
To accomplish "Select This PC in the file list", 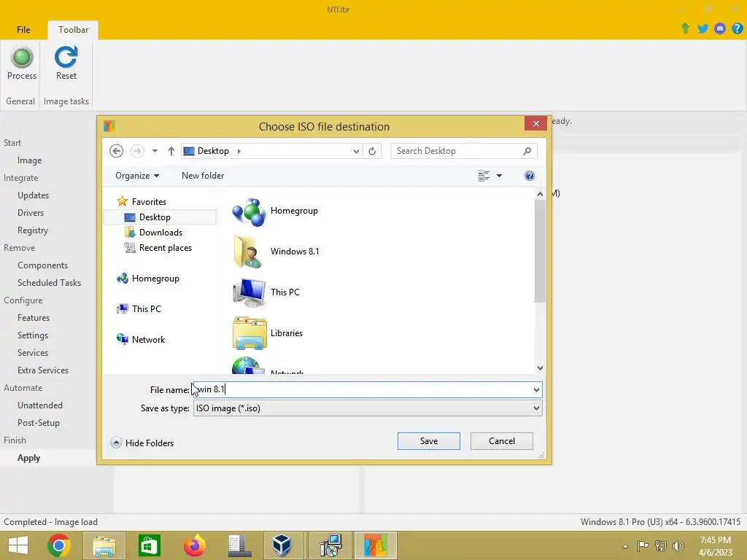I will tap(266, 292).
